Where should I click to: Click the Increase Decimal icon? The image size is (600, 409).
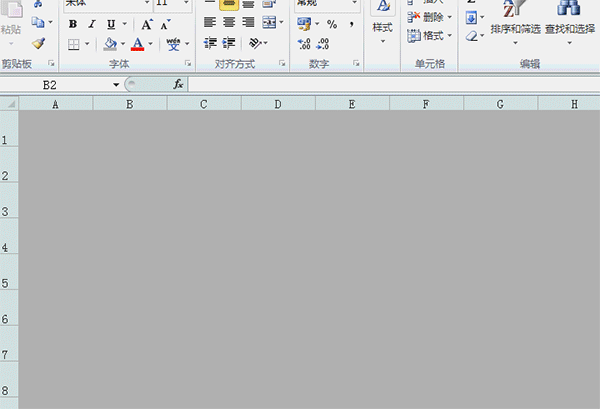[x=304, y=44]
